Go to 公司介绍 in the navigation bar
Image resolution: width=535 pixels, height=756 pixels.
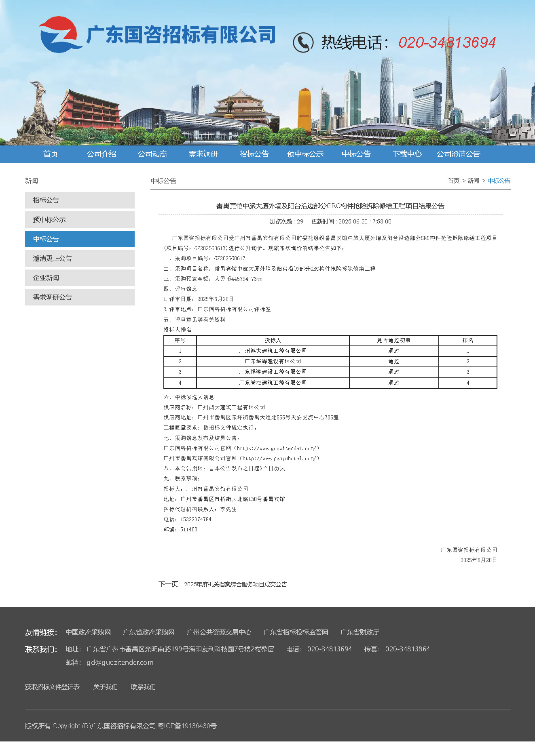point(101,154)
